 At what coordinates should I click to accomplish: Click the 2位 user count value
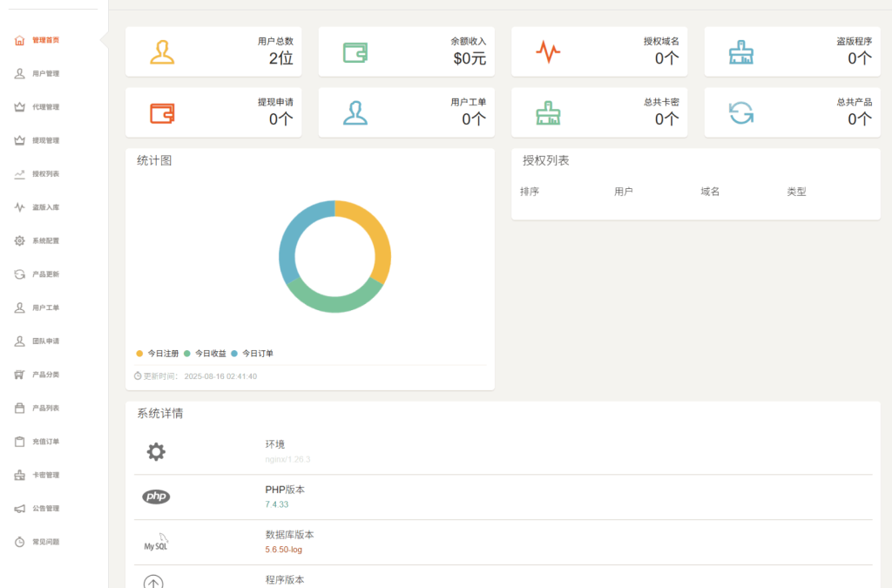pos(281,58)
